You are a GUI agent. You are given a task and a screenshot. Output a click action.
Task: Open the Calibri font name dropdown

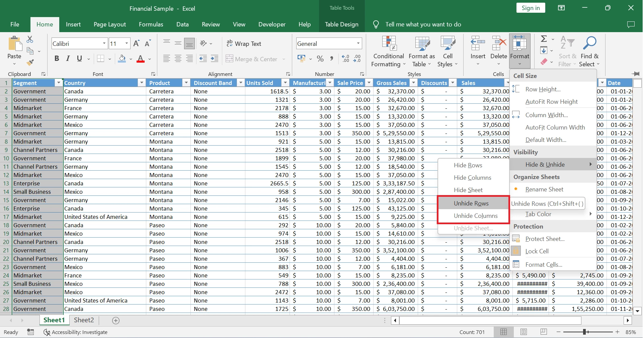pos(104,44)
